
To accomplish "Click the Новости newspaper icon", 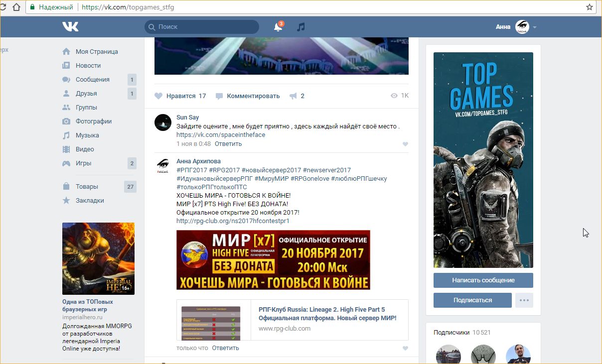I will click(x=66, y=65).
